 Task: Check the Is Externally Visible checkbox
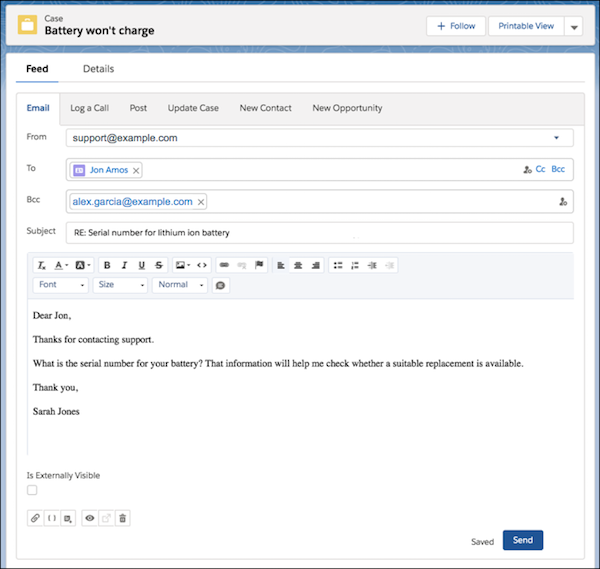pos(32,490)
